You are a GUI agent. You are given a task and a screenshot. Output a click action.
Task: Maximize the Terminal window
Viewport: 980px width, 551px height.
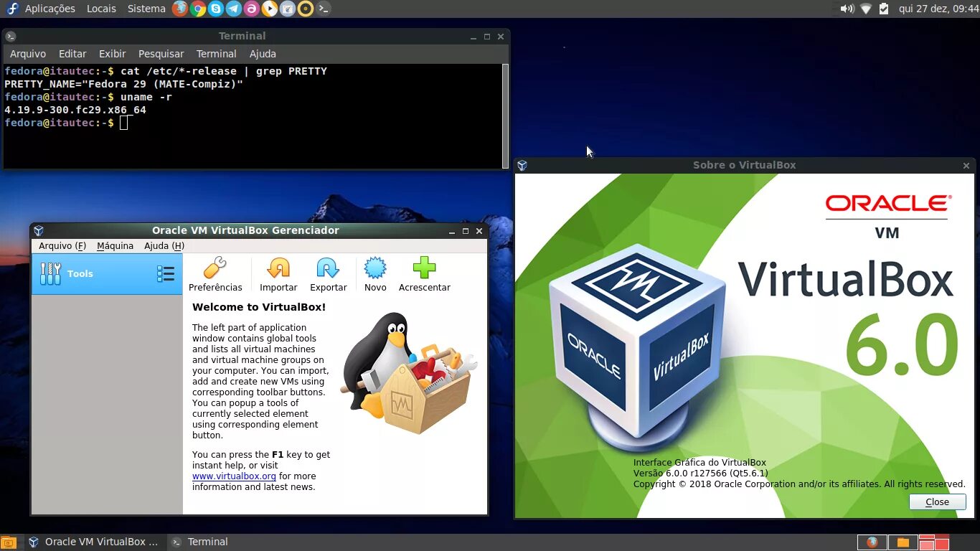tap(487, 37)
